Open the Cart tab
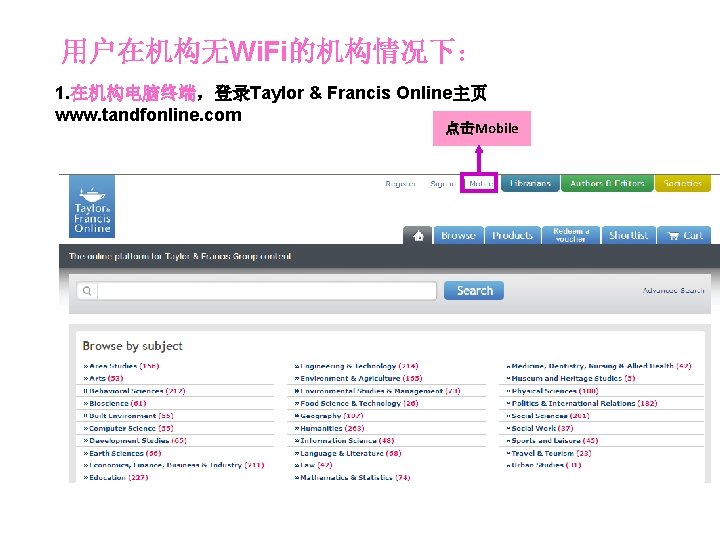Image resolution: width=720 pixels, height=540 pixels. coord(684,236)
